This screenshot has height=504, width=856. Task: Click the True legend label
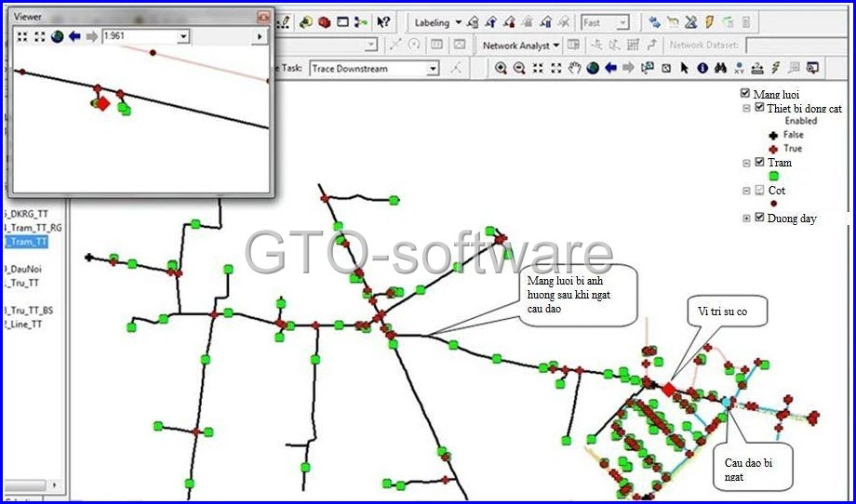(793, 149)
